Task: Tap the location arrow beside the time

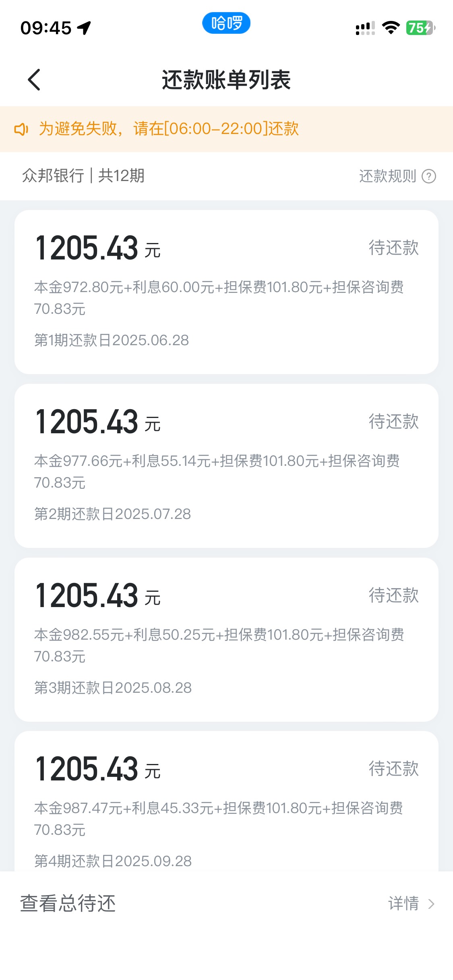Action: (85, 28)
